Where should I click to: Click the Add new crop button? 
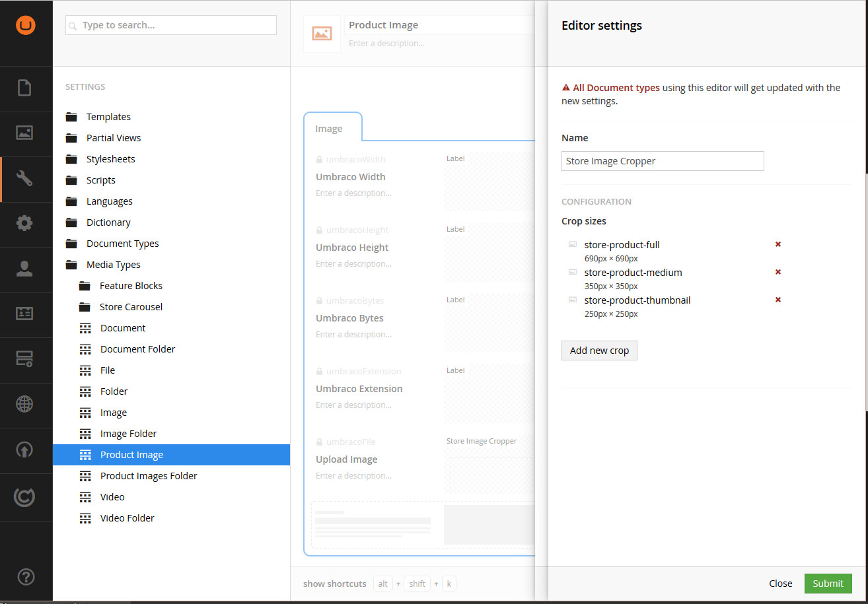click(x=599, y=350)
